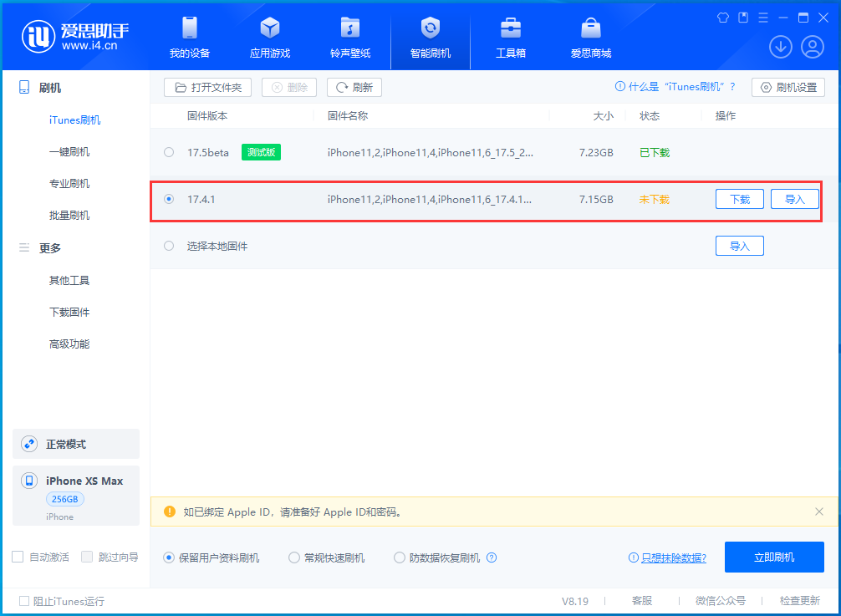
Task: Open the user account profile icon
Action: [813, 47]
